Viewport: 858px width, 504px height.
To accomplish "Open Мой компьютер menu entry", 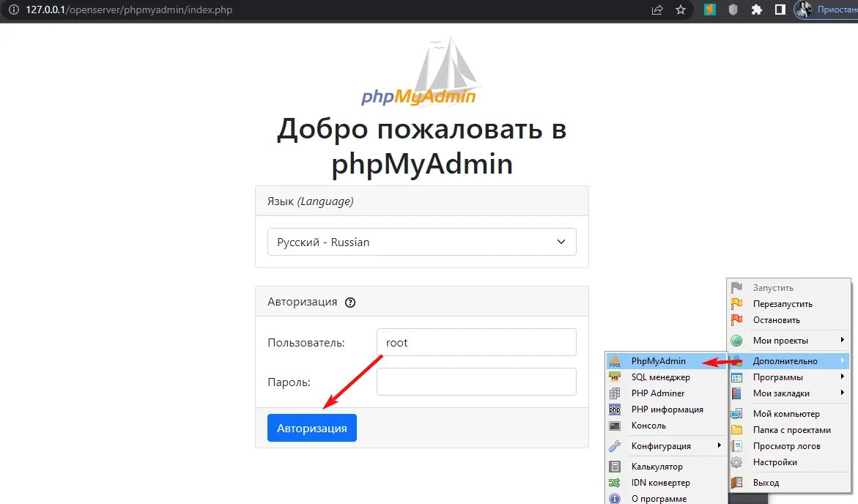I will pos(789,414).
